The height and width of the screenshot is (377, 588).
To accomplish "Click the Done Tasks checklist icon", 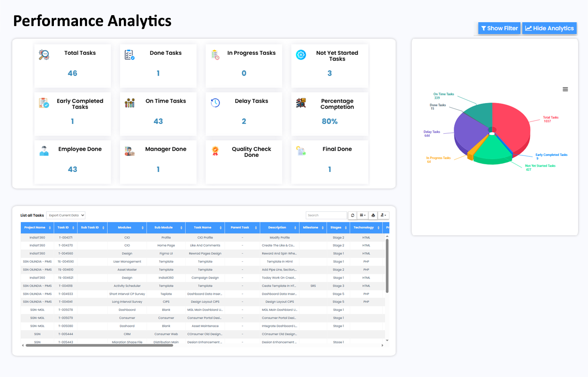I will click(129, 55).
